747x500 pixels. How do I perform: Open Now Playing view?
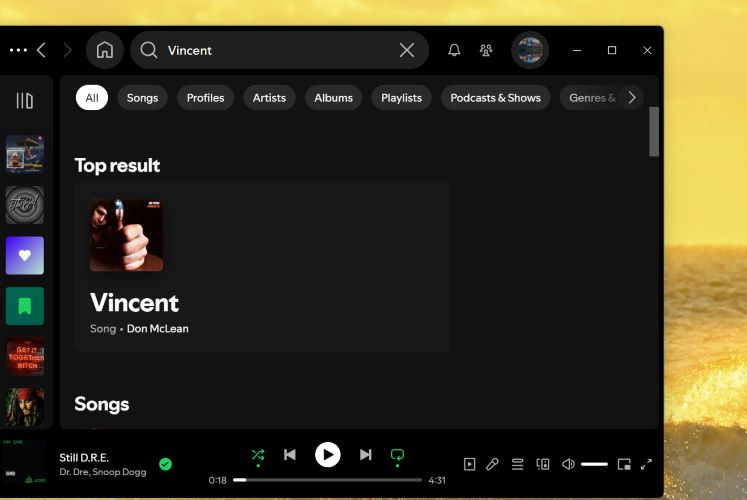pyautogui.click(x=469, y=464)
